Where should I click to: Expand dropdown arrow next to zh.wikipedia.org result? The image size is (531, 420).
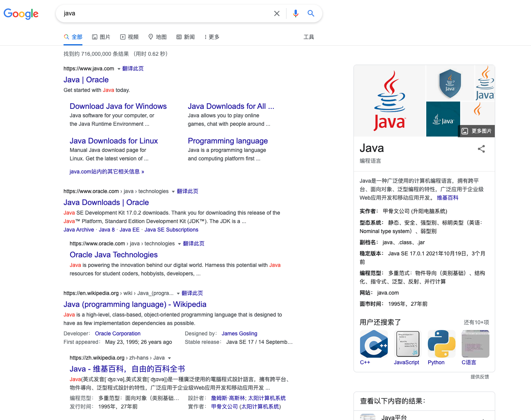169,358
